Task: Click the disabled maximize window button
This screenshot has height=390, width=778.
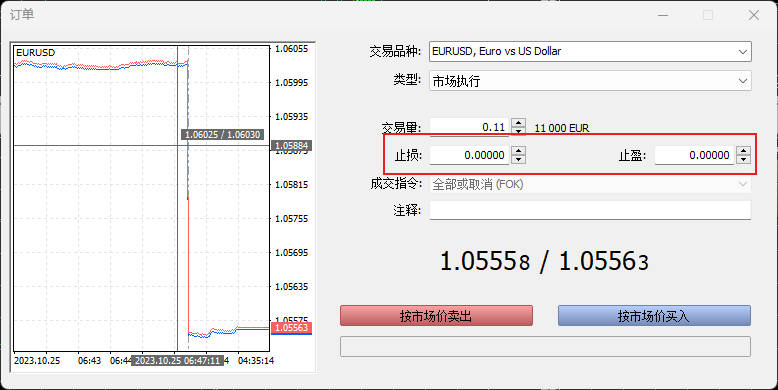Action: coord(708,15)
